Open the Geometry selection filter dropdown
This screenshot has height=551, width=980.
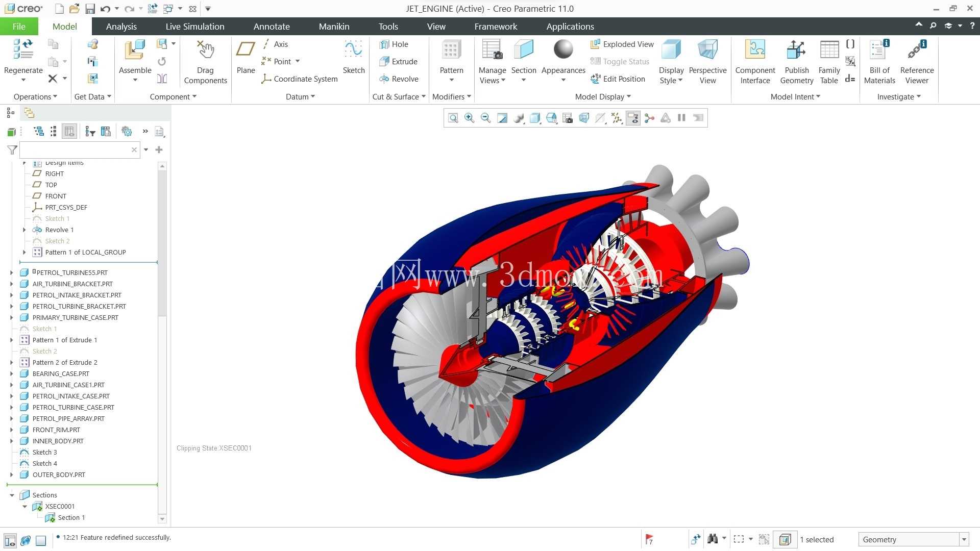tap(964, 540)
